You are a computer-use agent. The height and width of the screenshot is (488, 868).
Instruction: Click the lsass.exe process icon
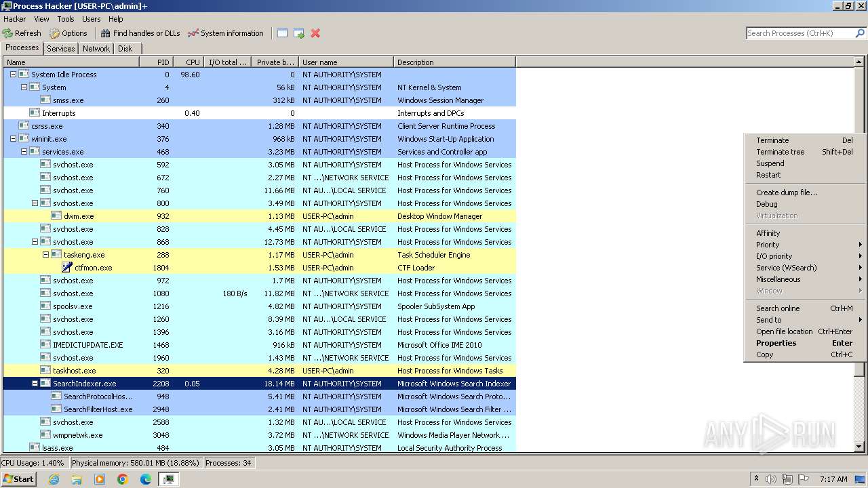click(x=35, y=448)
